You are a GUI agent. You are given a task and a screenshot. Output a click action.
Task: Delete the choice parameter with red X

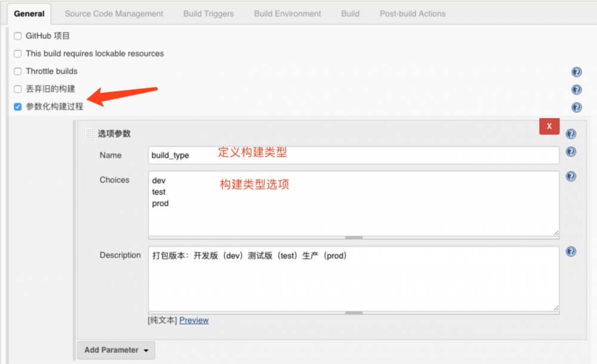tap(549, 126)
